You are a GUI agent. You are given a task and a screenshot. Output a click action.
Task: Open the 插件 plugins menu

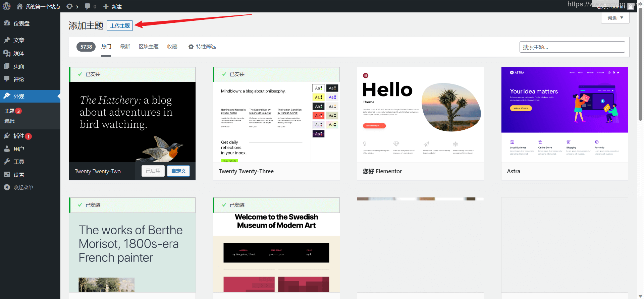click(19, 136)
